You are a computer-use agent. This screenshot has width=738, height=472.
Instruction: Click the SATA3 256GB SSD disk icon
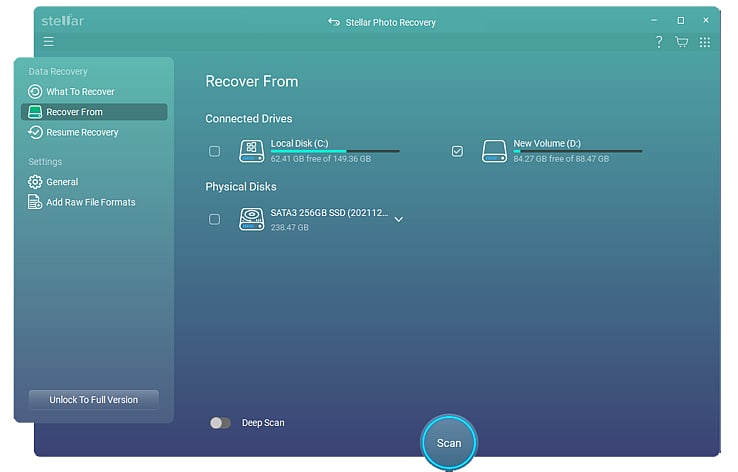coord(252,219)
